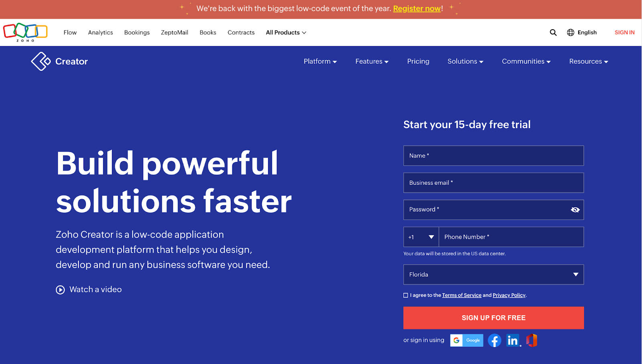Screen dimensions: 642x364
Task: Click the Watch a video link
Action: [x=95, y=289]
